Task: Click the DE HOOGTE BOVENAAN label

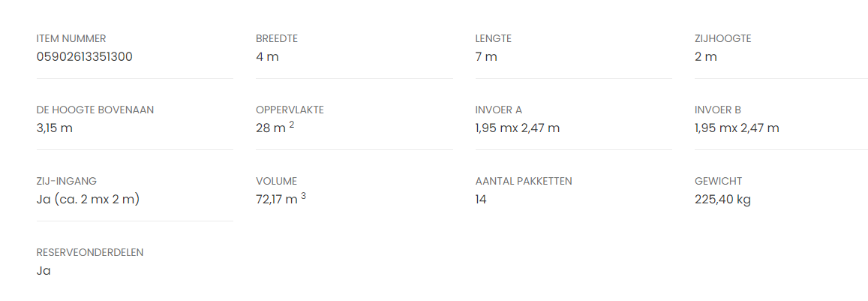Action: 95,110
